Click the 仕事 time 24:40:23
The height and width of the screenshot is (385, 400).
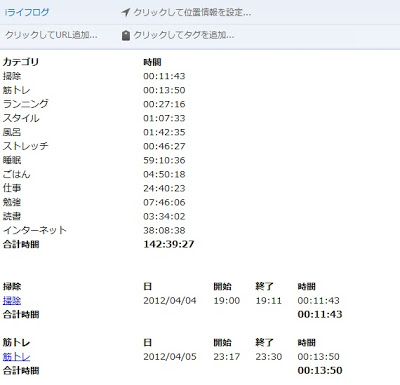click(x=164, y=188)
